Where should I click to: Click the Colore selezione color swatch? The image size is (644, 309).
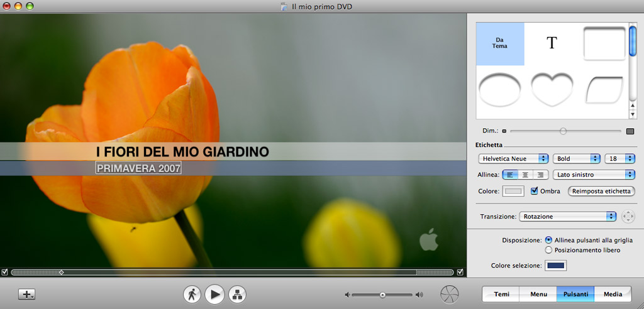pos(556,266)
